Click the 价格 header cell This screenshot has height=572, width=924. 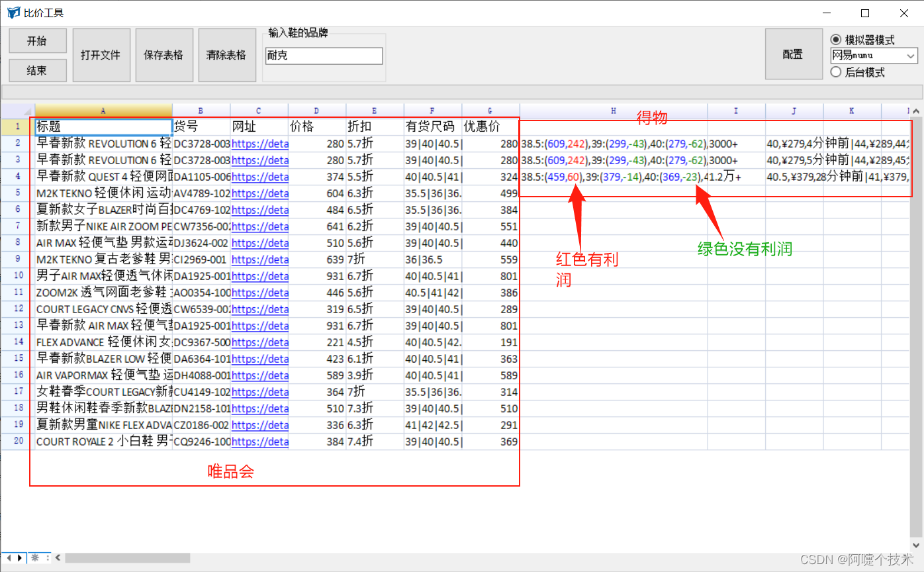pos(317,127)
